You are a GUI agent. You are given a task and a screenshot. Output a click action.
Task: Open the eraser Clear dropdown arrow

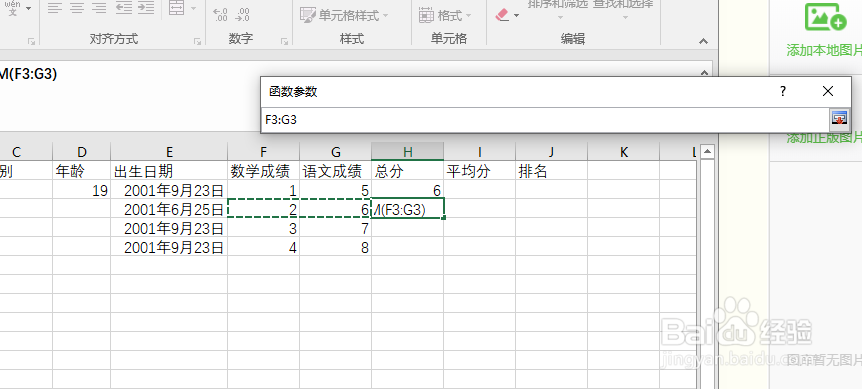coord(516,16)
